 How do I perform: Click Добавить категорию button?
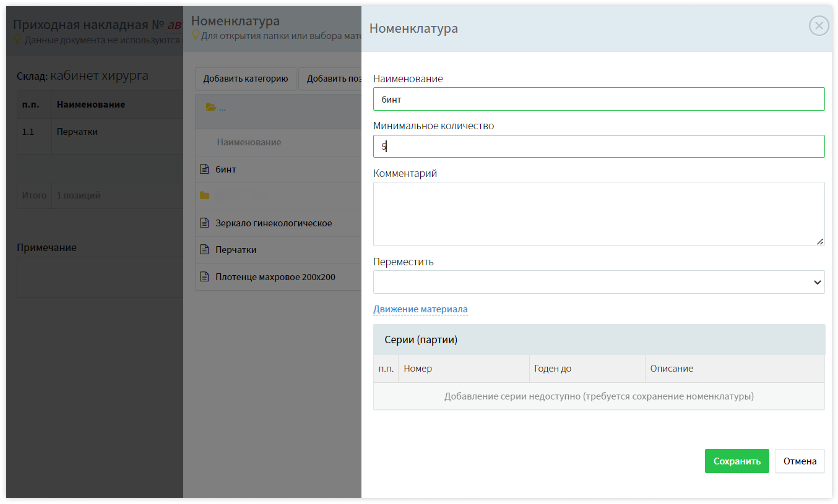(x=246, y=79)
